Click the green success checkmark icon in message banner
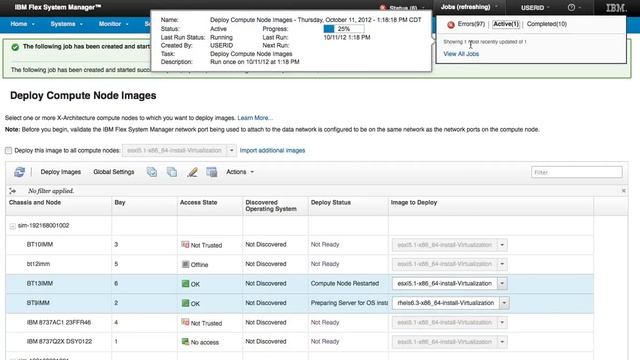 [x=15, y=47]
